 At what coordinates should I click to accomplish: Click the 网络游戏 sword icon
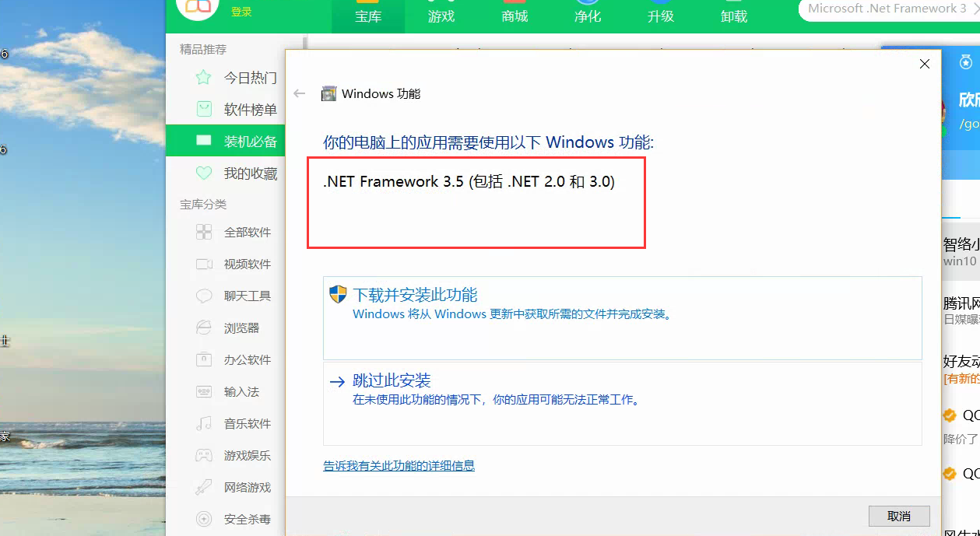(x=204, y=487)
